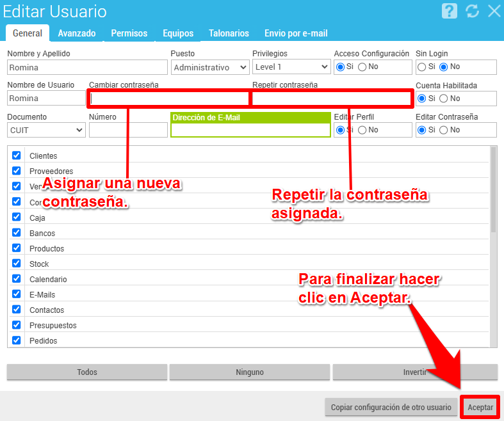Screen dimensions: 504x421
Task: Open the Puesto dropdown
Action: click(210, 67)
